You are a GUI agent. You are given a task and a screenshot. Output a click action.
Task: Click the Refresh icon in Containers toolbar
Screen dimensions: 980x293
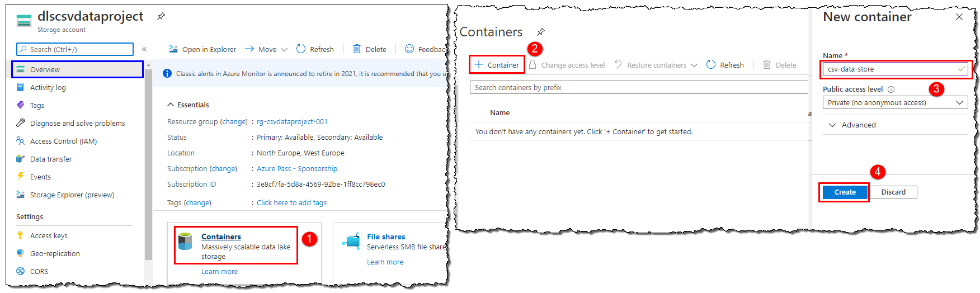point(711,65)
